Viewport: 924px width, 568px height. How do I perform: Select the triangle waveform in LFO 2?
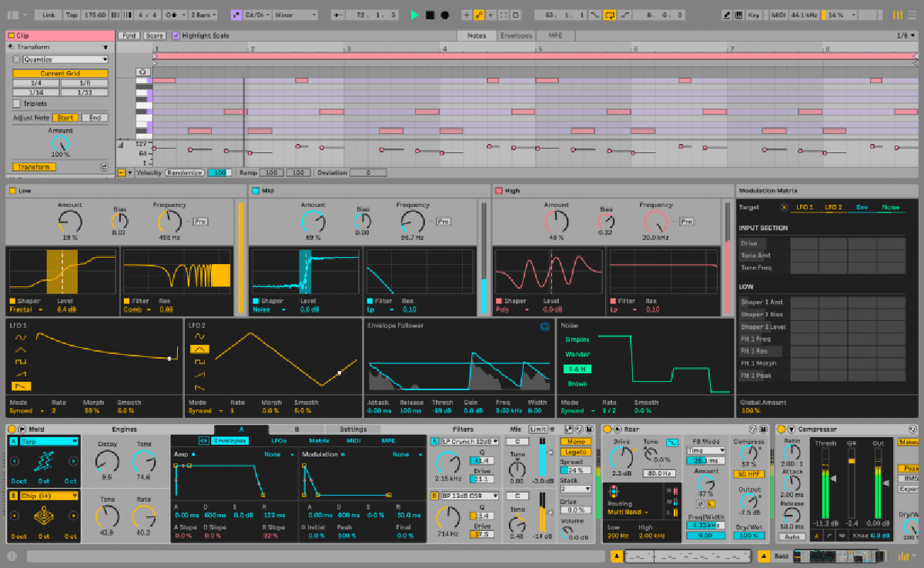[x=200, y=349]
